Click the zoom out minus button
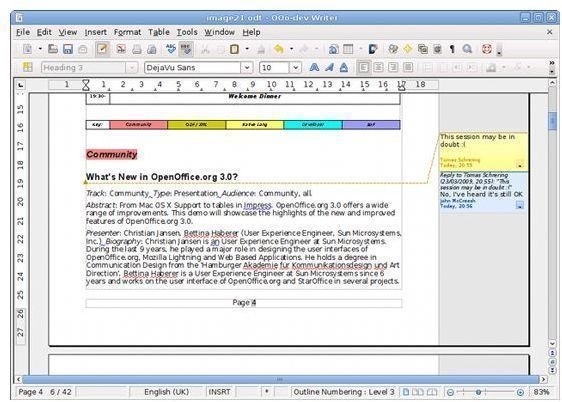562x402 pixels. pyautogui.click(x=450, y=392)
